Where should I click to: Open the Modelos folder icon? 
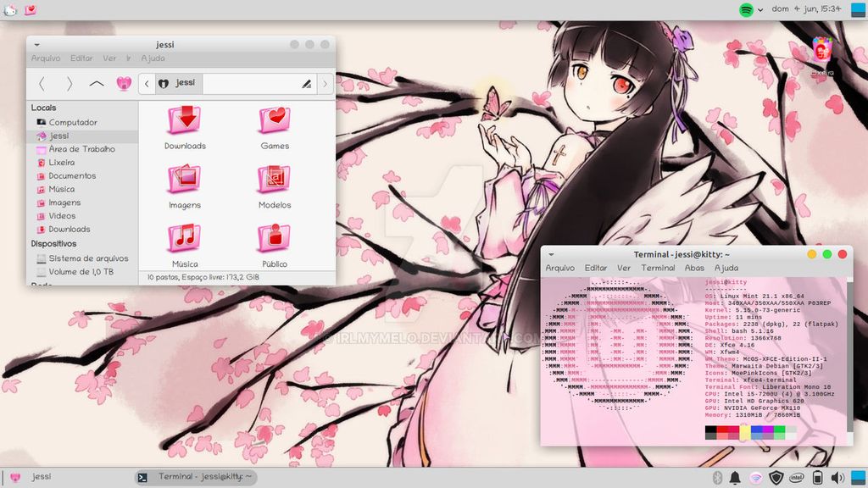(x=275, y=180)
